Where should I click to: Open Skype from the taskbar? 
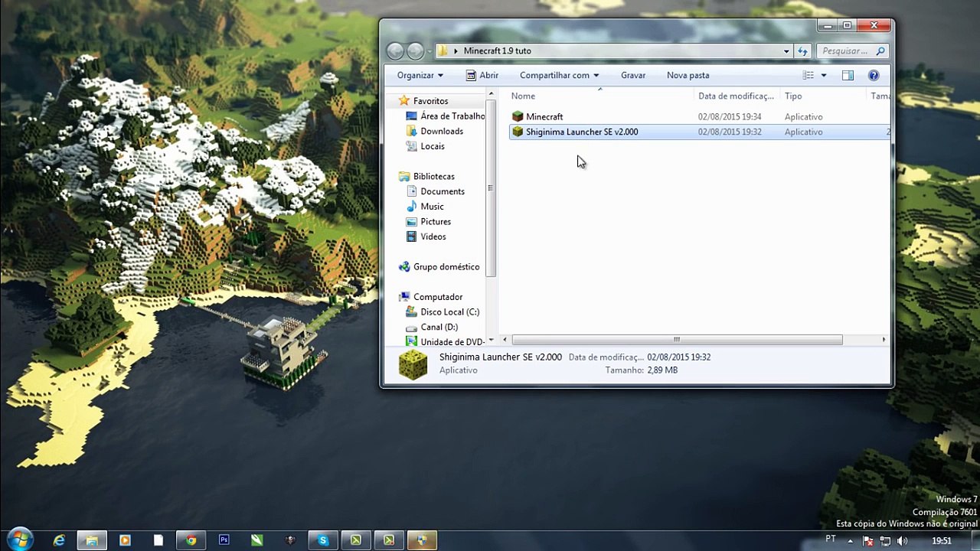pyautogui.click(x=322, y=540)
